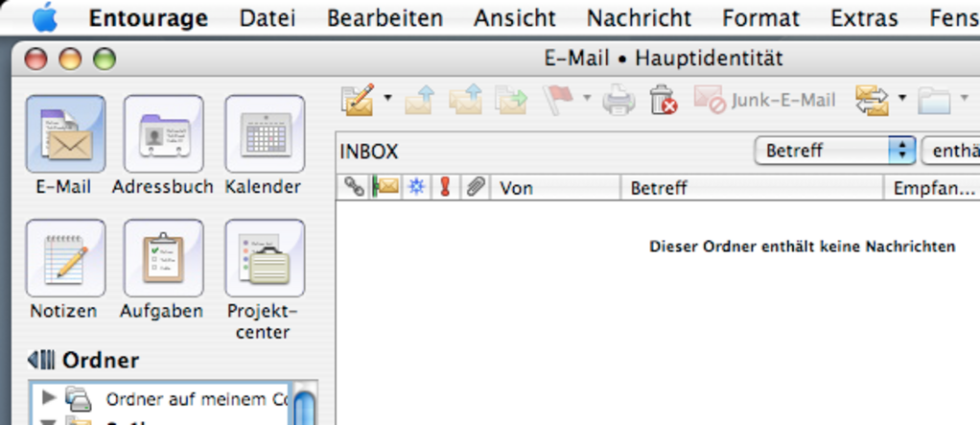Click the INBOX folder title
980x425 pixels.
[369, 152]
